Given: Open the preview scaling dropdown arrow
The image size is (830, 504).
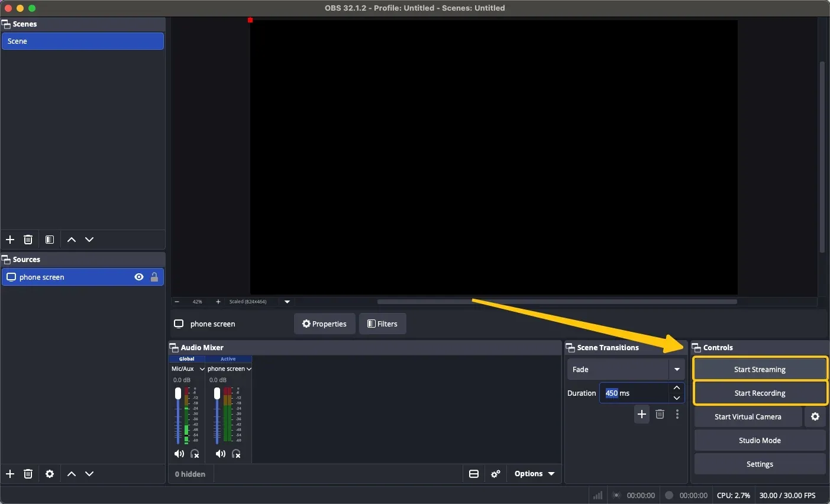Looking at the screenshot, I should (288, 302).
